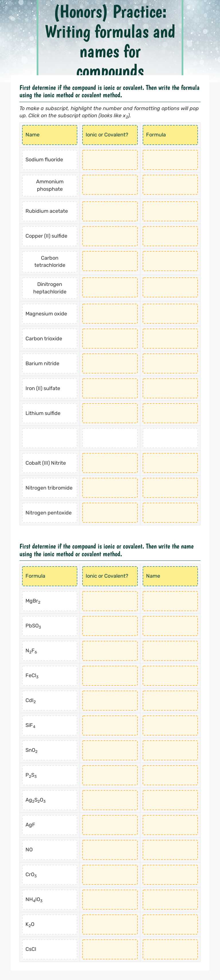Click the Ionic or Covalent box for PbSO3

pyautogui.click(x=110, y=625)
